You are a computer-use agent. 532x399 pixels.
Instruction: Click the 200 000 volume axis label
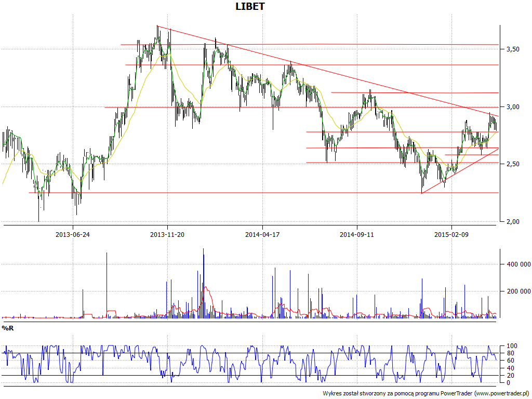point(518,291)
